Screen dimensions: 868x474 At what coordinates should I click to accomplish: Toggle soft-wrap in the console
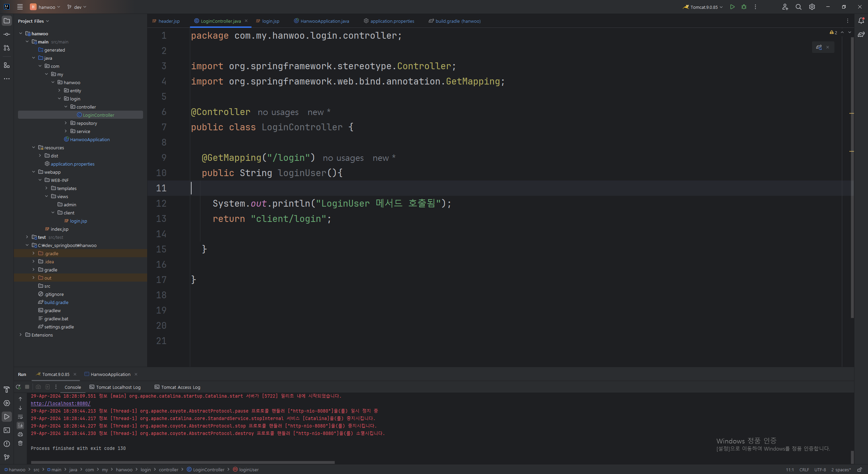click(x=20, y=417)
